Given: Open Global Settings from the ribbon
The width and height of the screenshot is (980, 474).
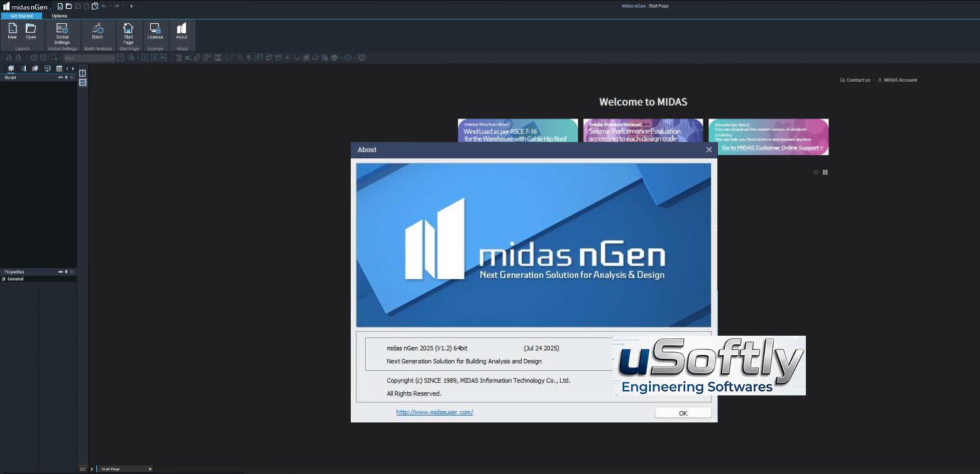Looking at the screenshot, I should (62, 33).
